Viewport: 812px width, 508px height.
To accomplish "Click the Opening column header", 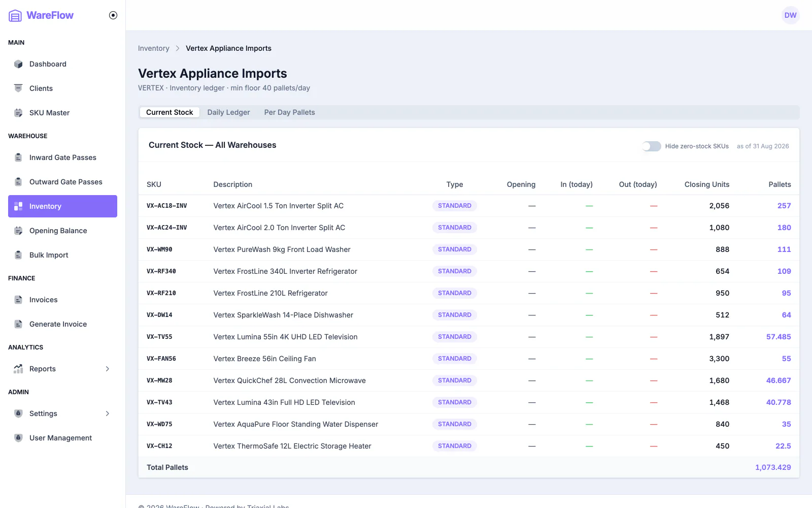I will [521, 184].
